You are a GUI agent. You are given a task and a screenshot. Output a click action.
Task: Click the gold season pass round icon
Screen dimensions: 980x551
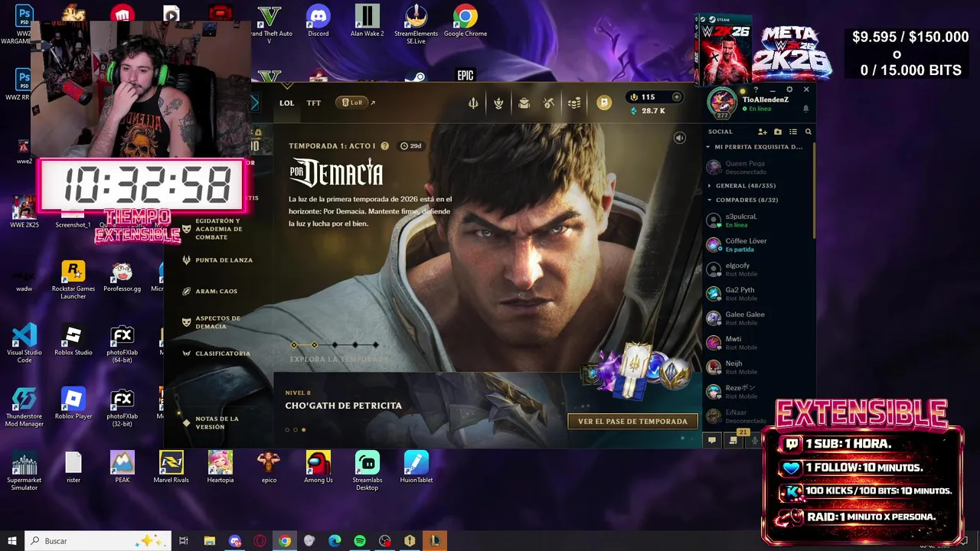point(604,103)
